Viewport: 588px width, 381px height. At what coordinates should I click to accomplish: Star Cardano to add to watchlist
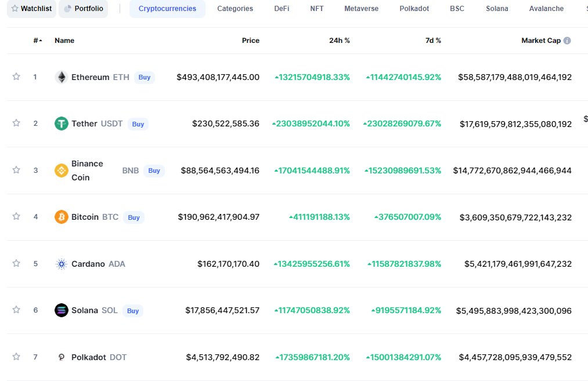tap(16, 263)
